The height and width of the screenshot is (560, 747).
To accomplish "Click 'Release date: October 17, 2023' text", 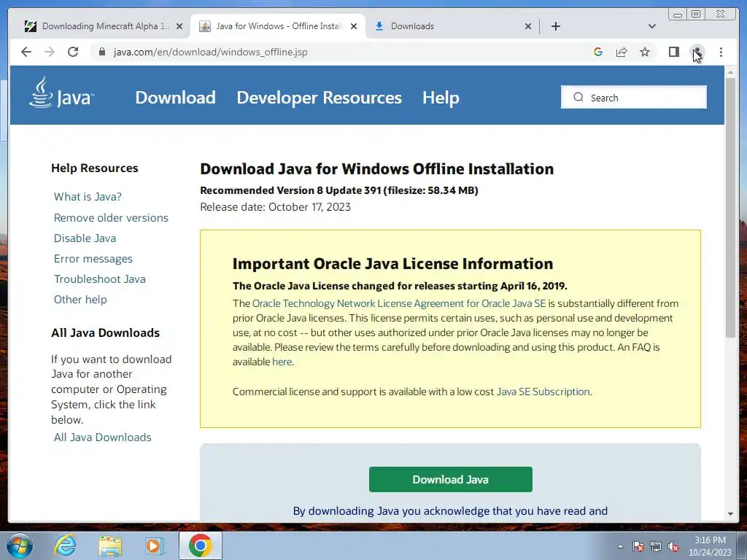I will 275,206.
